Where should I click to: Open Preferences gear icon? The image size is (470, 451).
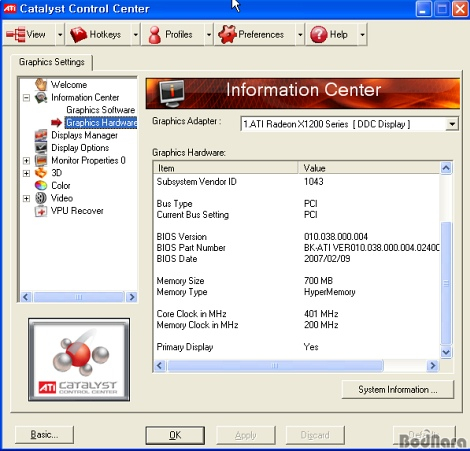pos(227,34)
